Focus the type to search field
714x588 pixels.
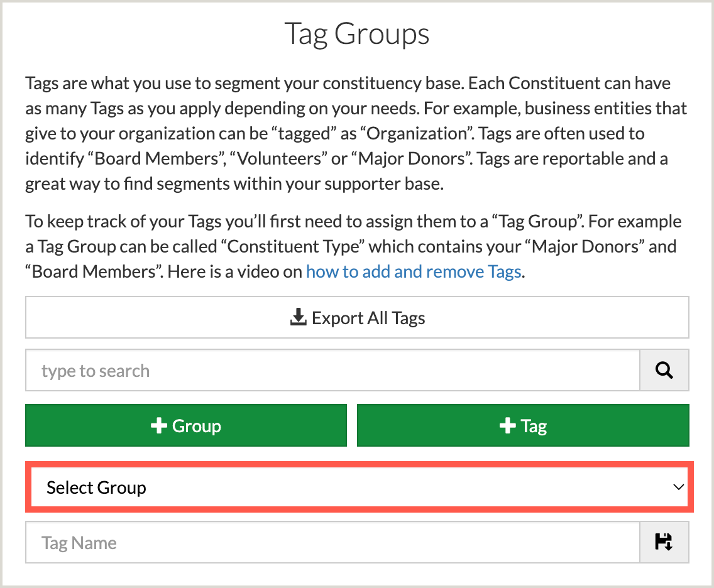(332, 370)
